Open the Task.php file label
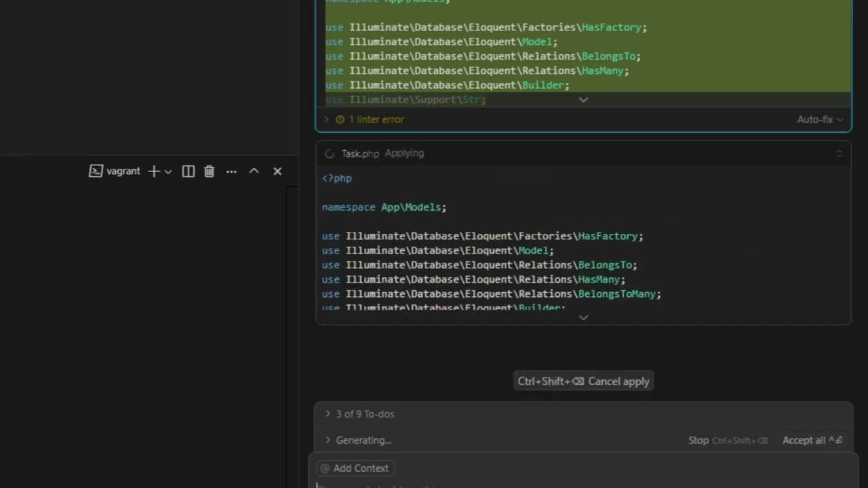 [360, 154]
